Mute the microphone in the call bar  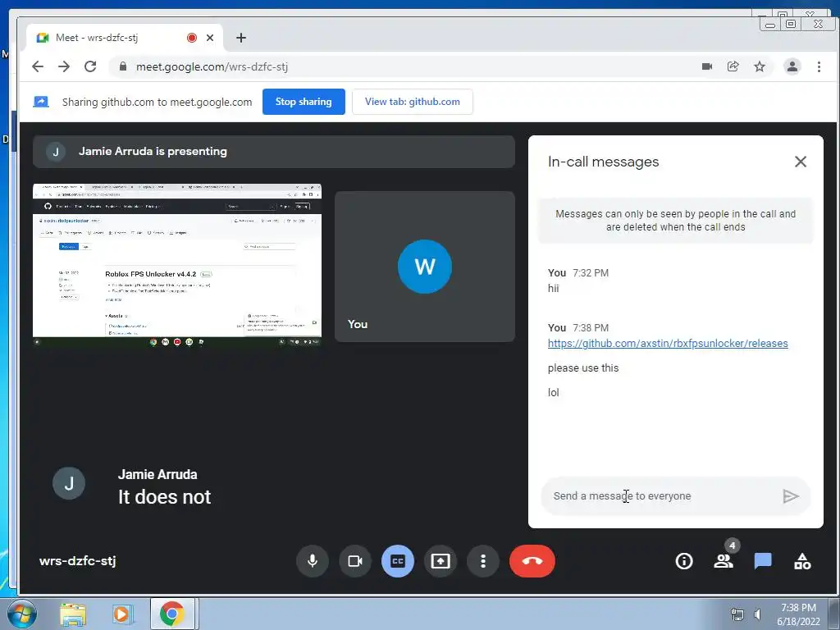pos(313,561)
